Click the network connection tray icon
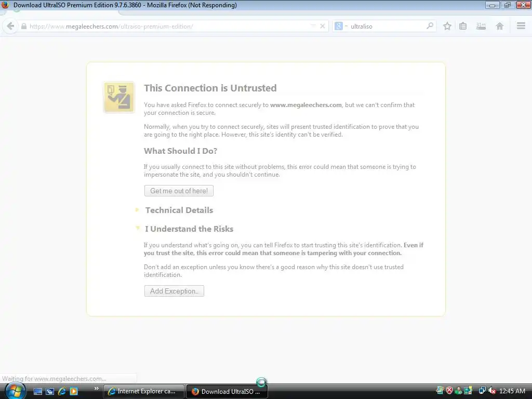532x399 pixels. point(482,391)
